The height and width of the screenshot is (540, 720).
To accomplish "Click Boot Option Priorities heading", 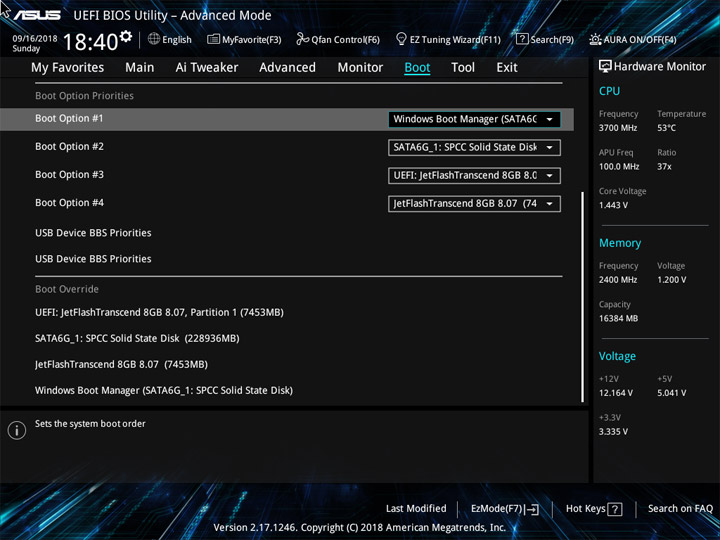I will [x=84, y=96].
